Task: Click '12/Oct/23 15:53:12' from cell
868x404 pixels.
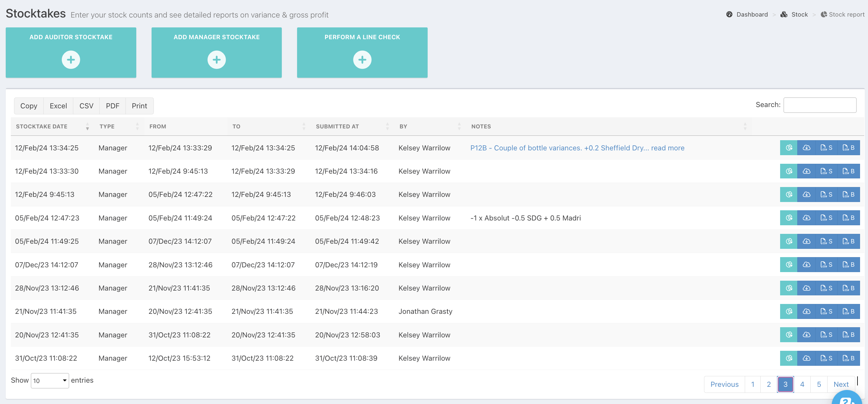Action: tap(179, 358)
